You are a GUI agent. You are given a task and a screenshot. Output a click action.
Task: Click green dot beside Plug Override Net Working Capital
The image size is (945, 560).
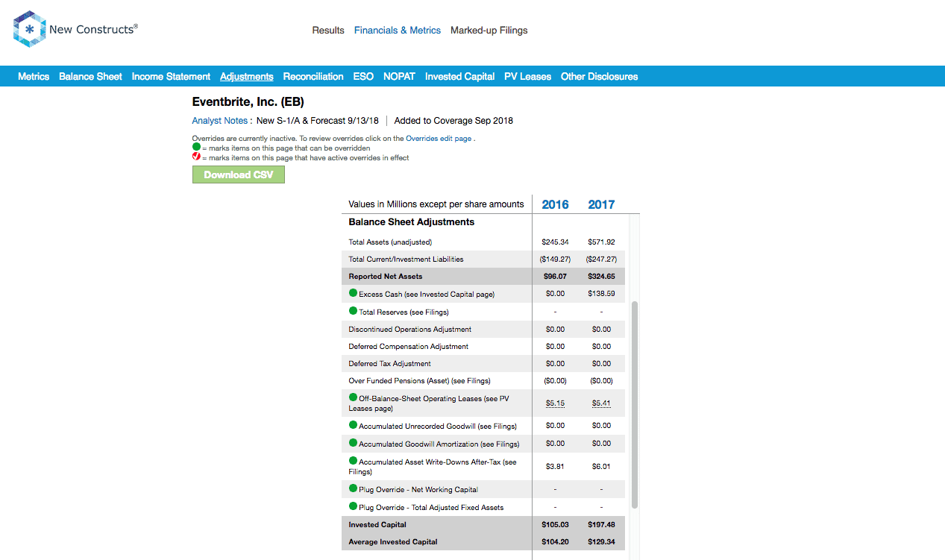354,488
